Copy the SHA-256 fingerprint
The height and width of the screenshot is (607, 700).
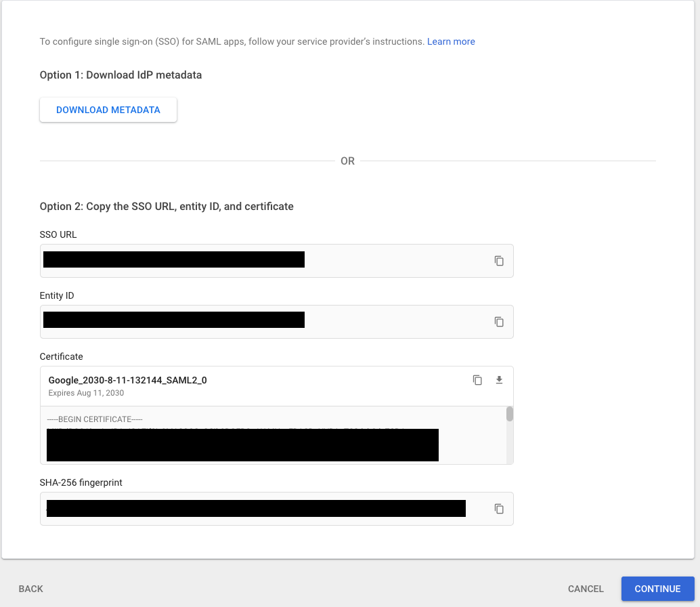499,508
